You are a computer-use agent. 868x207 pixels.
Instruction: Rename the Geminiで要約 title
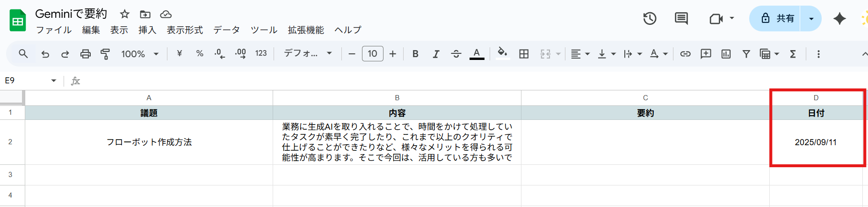pyautogui.click(x=71, y=14)
